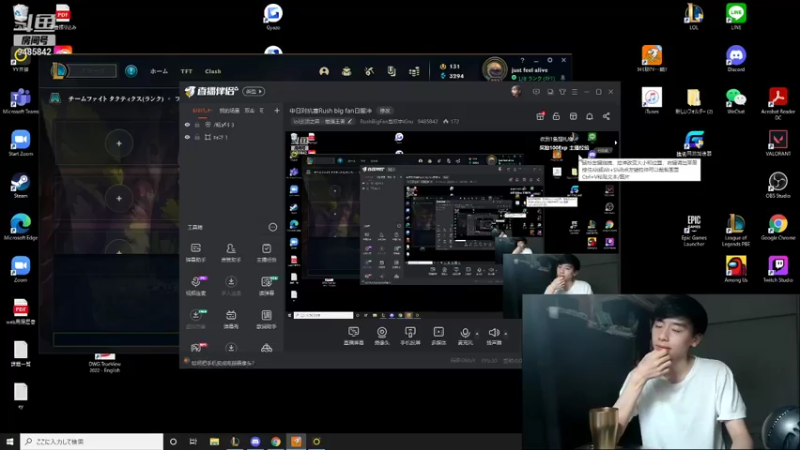Click the round blue icon beside League play button
This screenshot has width=800, height=450.
131,71
